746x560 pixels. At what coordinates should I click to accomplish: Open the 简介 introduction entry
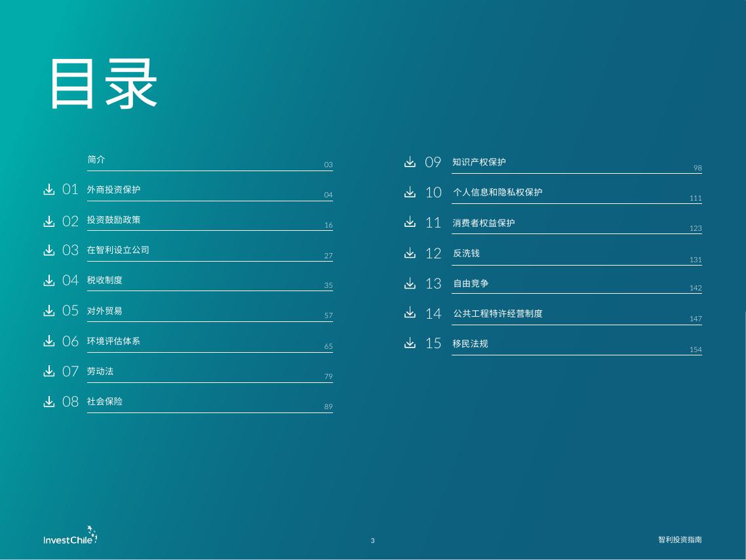(96, 160)
